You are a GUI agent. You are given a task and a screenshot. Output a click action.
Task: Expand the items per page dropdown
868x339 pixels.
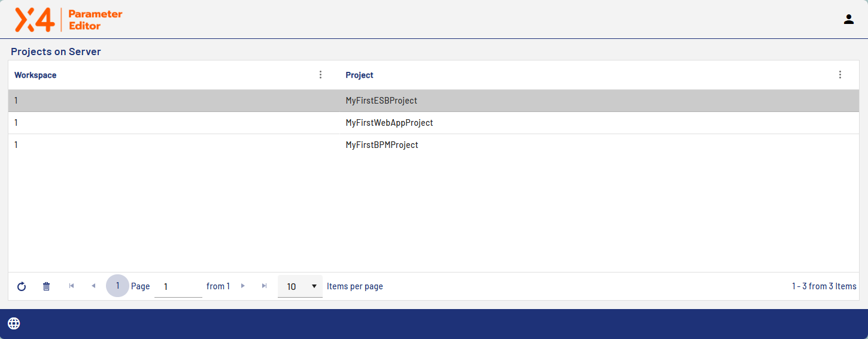(x=300, y=286)
